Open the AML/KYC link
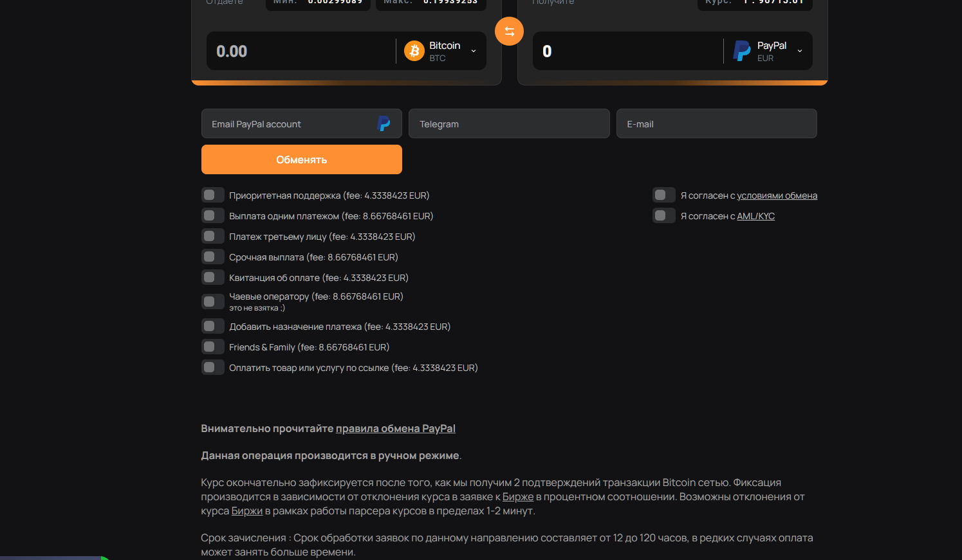962x560 pixels. click(x=755, y=216)
